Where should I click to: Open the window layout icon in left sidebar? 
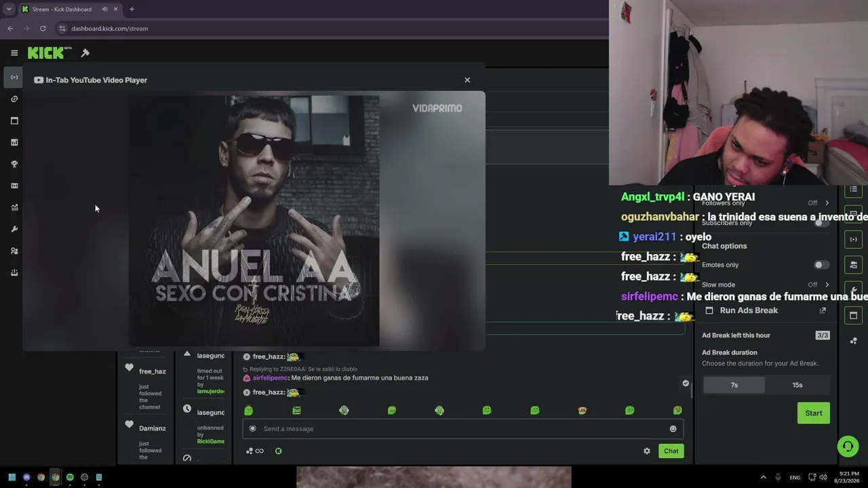coord(14,121)
